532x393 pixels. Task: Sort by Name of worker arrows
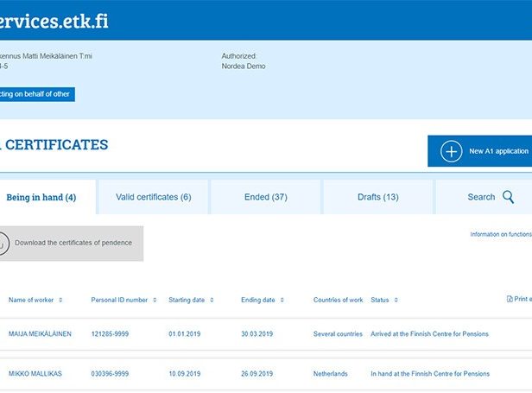60,301
